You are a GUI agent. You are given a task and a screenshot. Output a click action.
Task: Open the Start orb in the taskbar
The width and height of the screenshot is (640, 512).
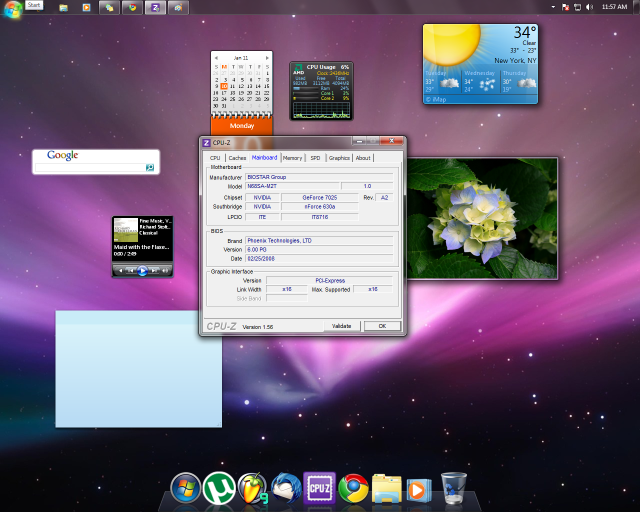pyautogui.click(x=12, y=9)
